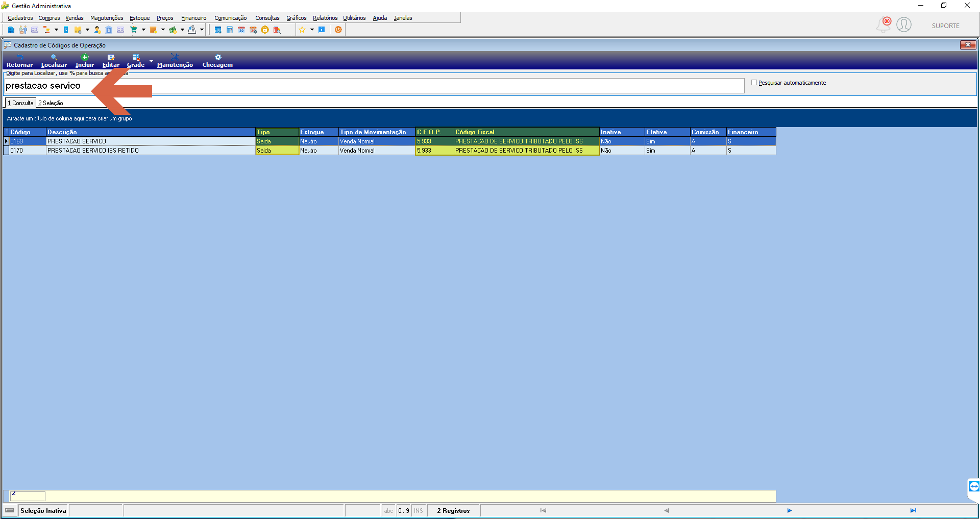The image size is (980, 519).
Task: Expand dropdown next to favorites star
Action: tap(312, 30)
